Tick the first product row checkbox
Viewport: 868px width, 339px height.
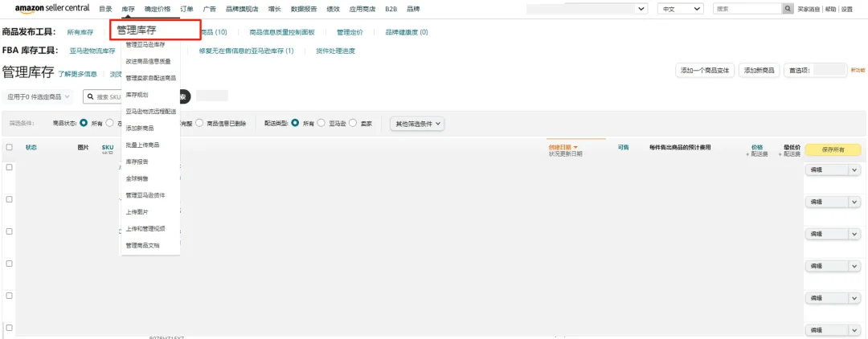point(10,167)
